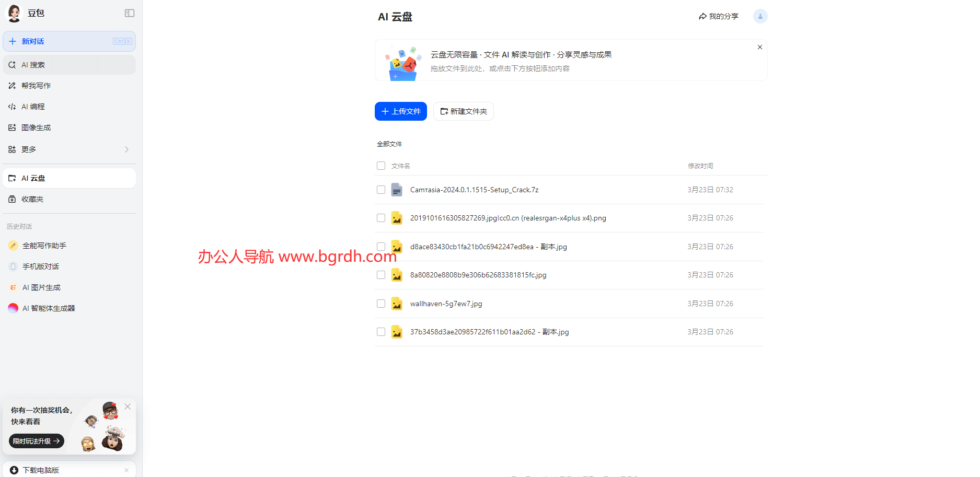This screenshot has width=980, height=477.
Task: Open AI 搜索 in the sidebar
Action: [69, 65]
